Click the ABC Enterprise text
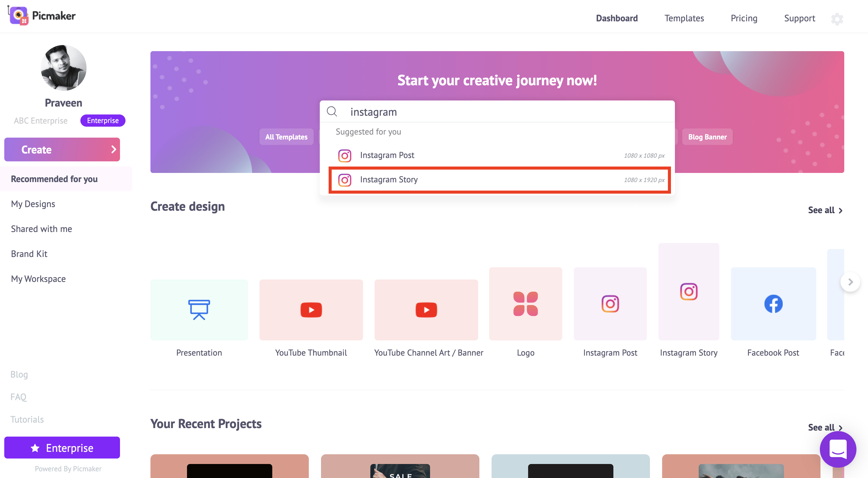 pos(41,121)
